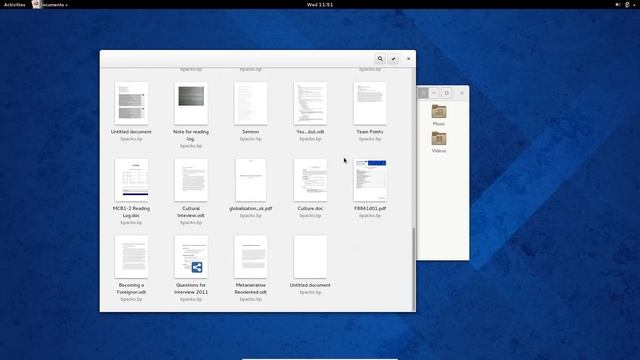Image resolution: width=640 pixels, height=360 pixels.
Task: Open Untitled document with gray blocks preview
Action: coord(131,103)
